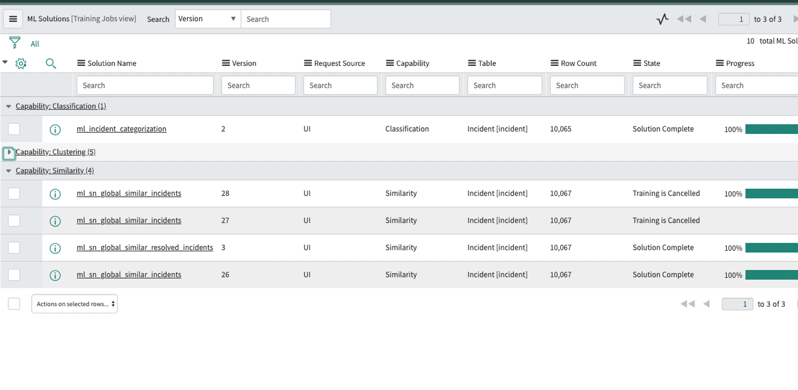Image resolution: width=798 pixels, height=390 pixels.
Task: Click Row Count 10,065 cell
Action: pos(561,129)
